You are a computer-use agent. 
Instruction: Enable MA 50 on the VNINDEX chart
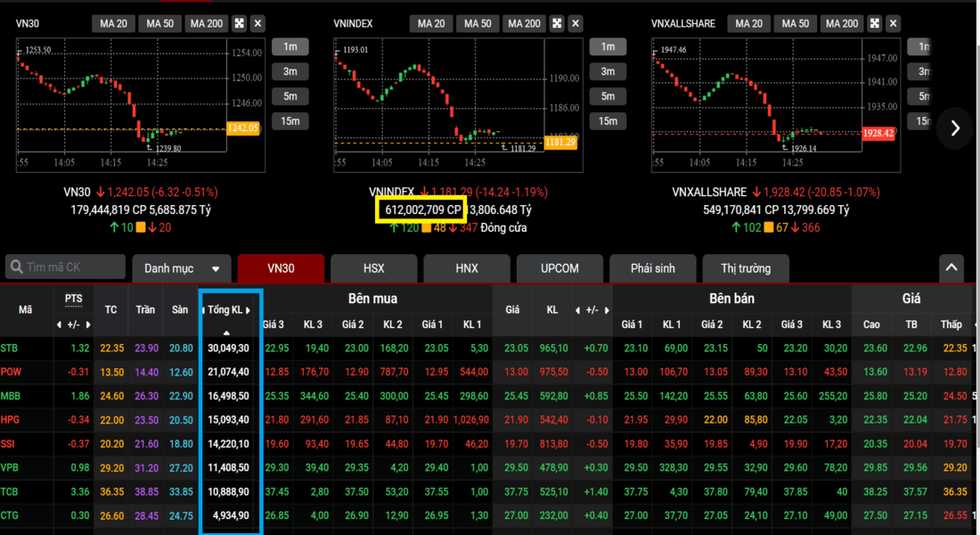point(478,23)
